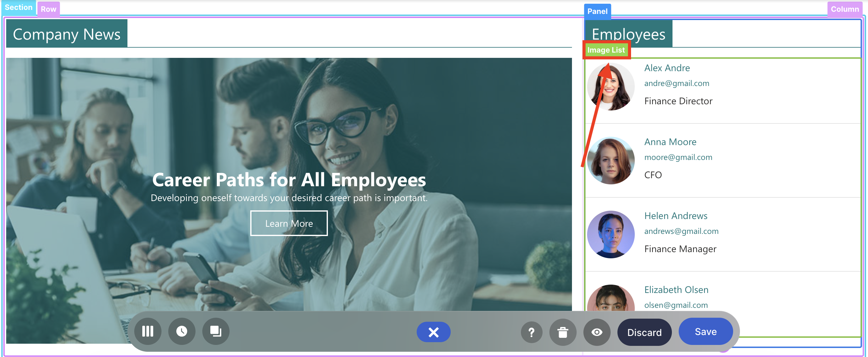Select the Panel label tag
The width and height of the screenshot is (868, 357).
click(597, 11)
